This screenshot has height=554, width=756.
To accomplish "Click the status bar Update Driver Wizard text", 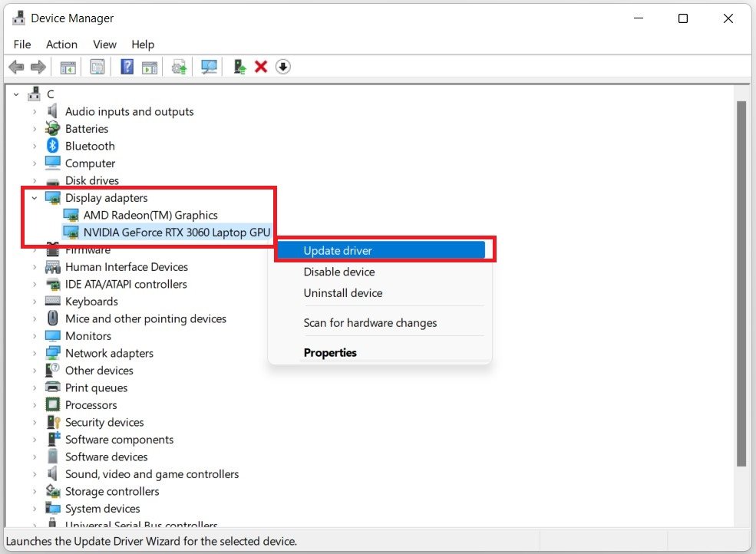I will point(151,541).
